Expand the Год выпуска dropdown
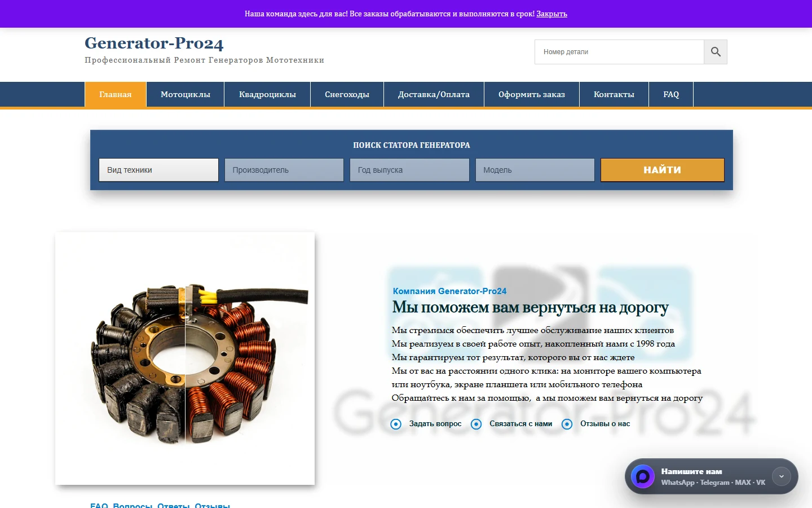 (x=409, y=170)
